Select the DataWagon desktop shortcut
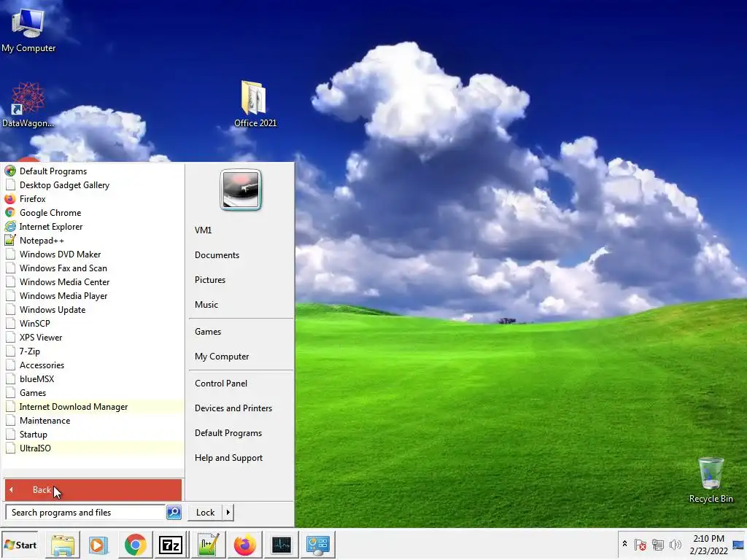747x560 pixels. (28, 105)
